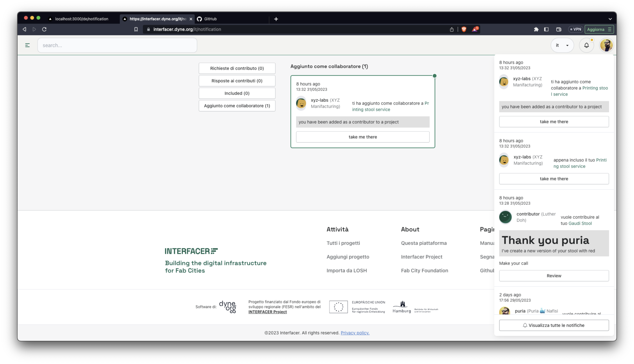
Task: Open the hamburger sidebar menu icon
Action: click(27, 45)
